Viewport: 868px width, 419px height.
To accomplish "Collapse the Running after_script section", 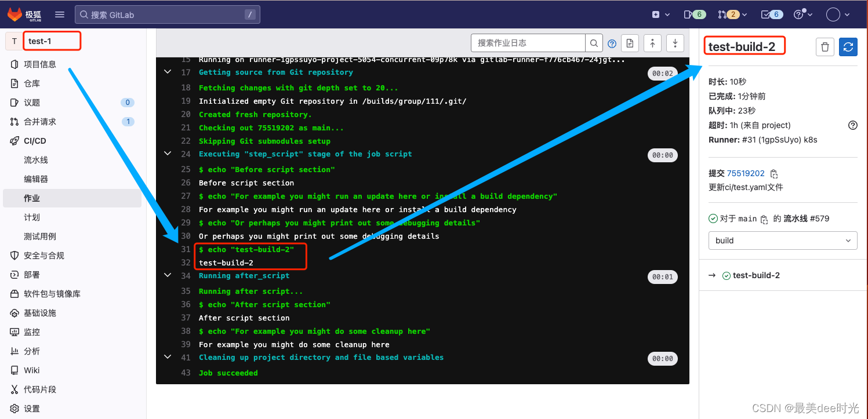I will 168,276.
